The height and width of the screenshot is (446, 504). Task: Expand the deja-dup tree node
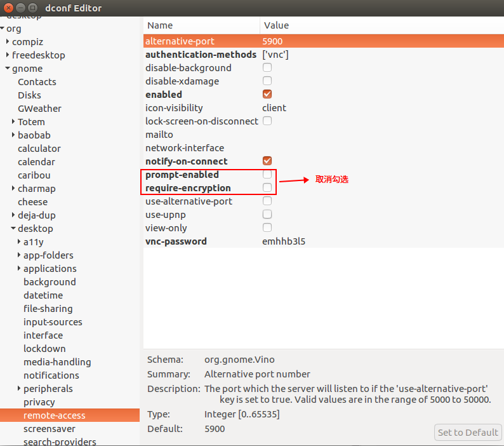13,215
